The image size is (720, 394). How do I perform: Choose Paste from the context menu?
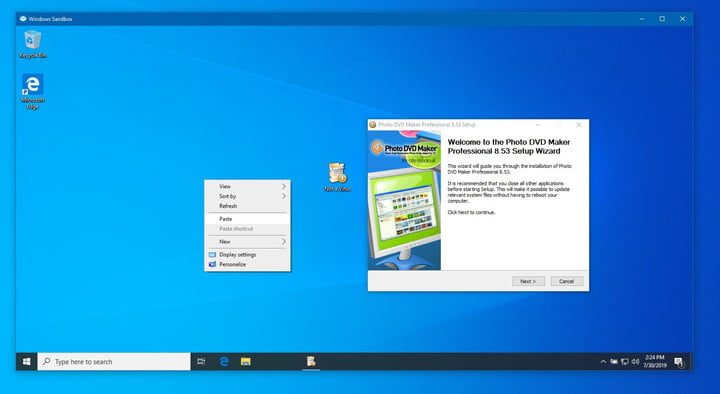pyautogui.click(x=247, y=219)
